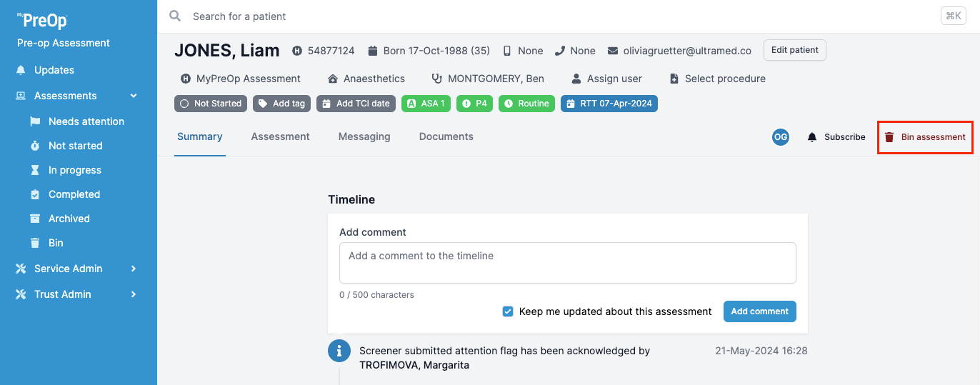Viewport: 980px width, 385px height.
Task: Click the Edit patient button
Action: pyautogui.click(x=795, y=50)
